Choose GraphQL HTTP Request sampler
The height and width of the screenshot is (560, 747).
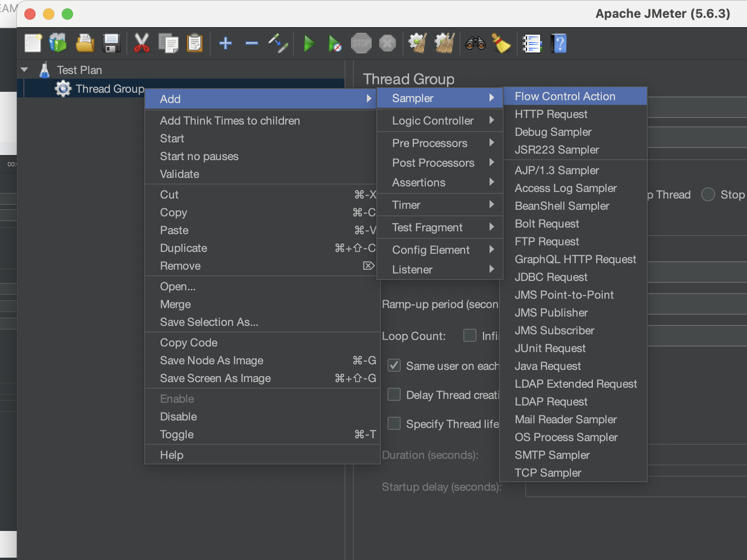[573, 259]
